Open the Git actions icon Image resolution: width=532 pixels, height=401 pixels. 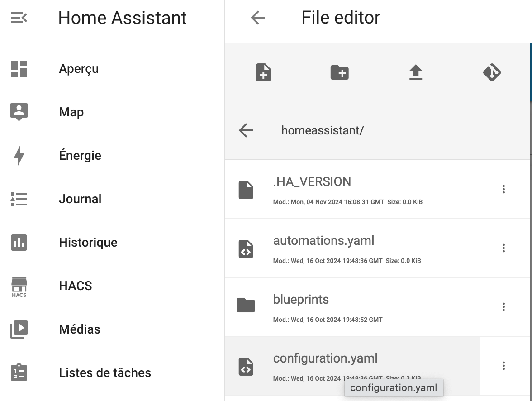[492, 72]
